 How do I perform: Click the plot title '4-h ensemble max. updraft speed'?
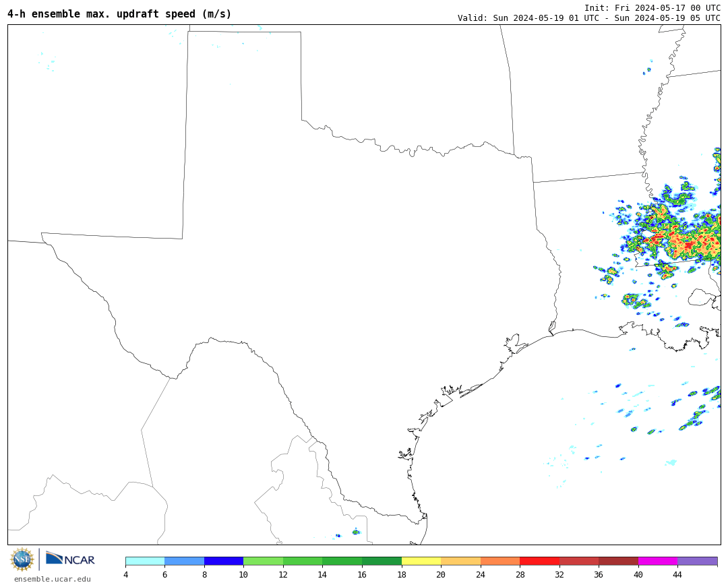click(119, 14)
